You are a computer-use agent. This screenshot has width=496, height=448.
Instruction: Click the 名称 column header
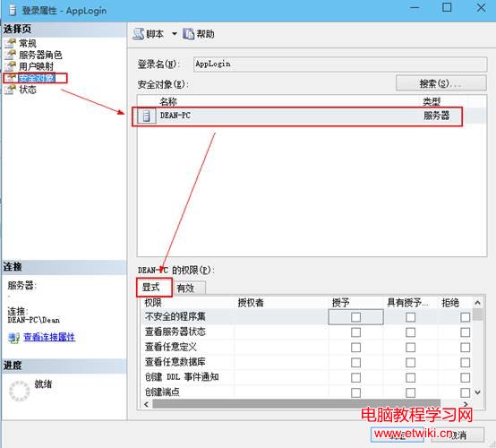[x=168, y=101]
